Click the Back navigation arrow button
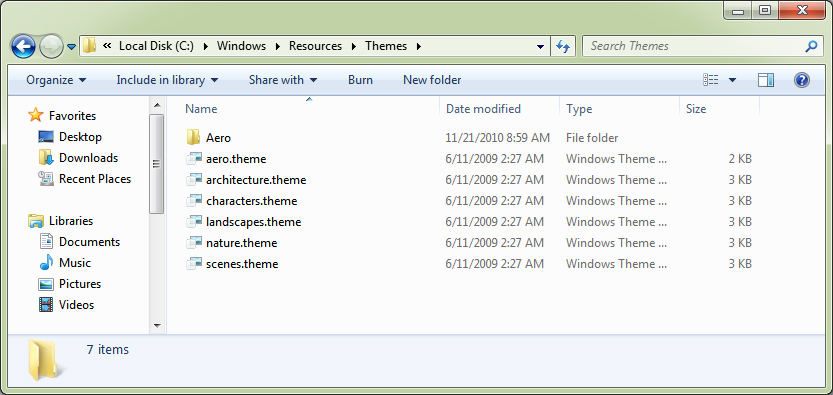The width and height of the screenshot is (833, 395). 23,47
